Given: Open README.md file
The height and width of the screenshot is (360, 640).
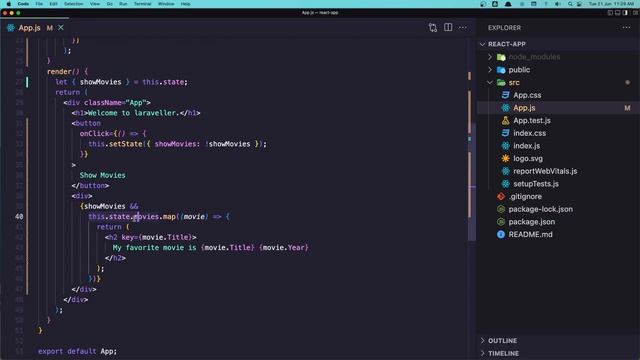Looking at the screenshot, I should point(530,234).
